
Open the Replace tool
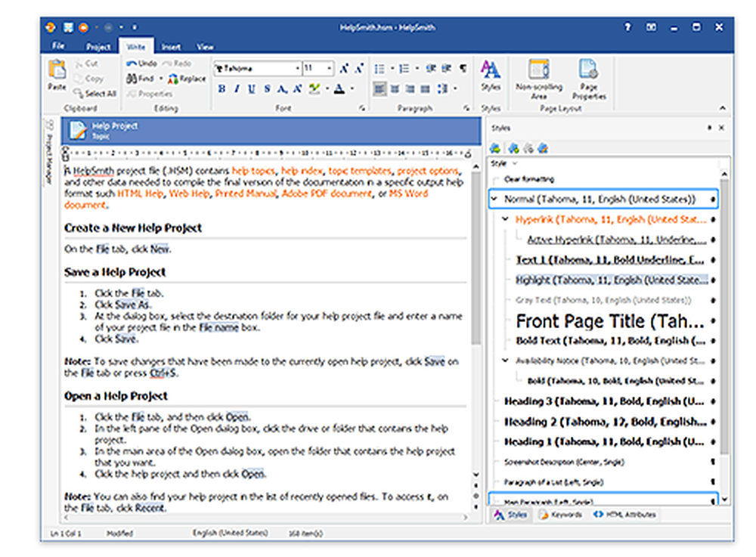[187, 79]
